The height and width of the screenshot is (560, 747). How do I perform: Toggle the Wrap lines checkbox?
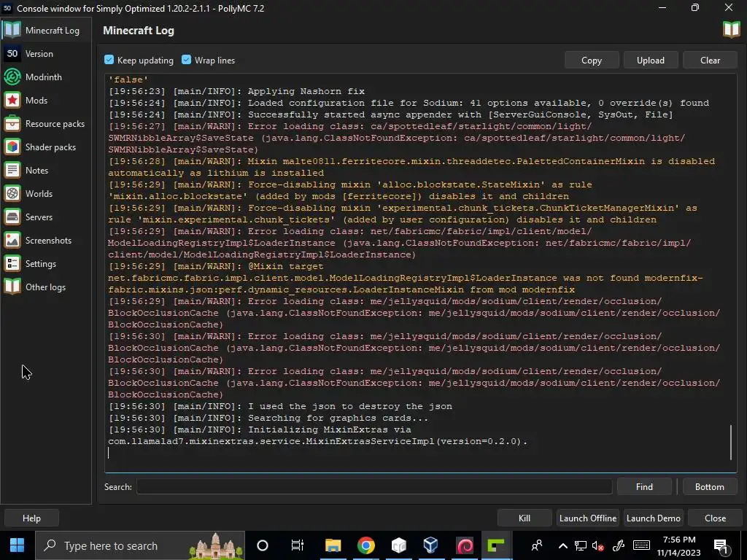pos(186,60)
